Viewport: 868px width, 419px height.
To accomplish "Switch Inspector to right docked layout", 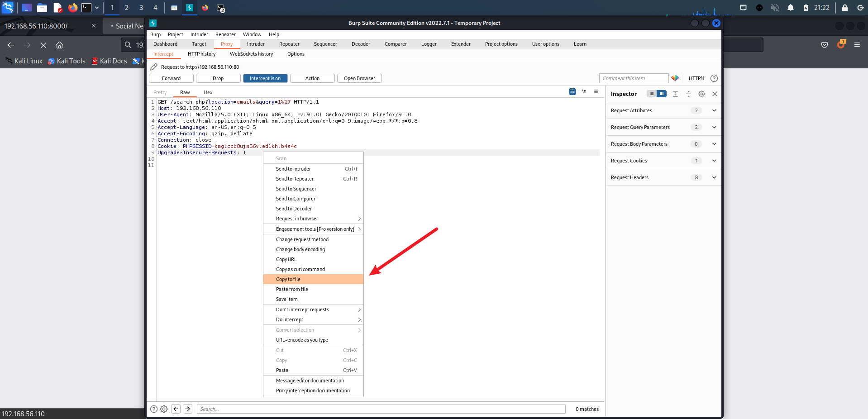I will [662, 94].
